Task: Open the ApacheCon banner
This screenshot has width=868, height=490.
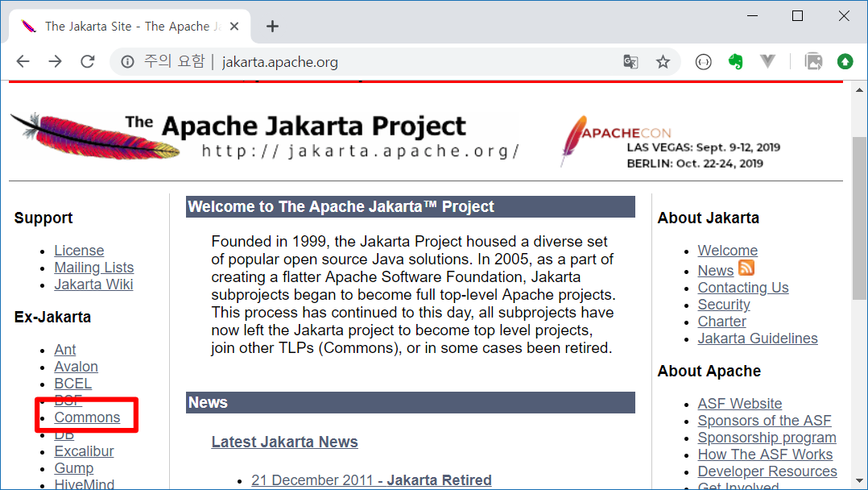Action: point(670,143)
